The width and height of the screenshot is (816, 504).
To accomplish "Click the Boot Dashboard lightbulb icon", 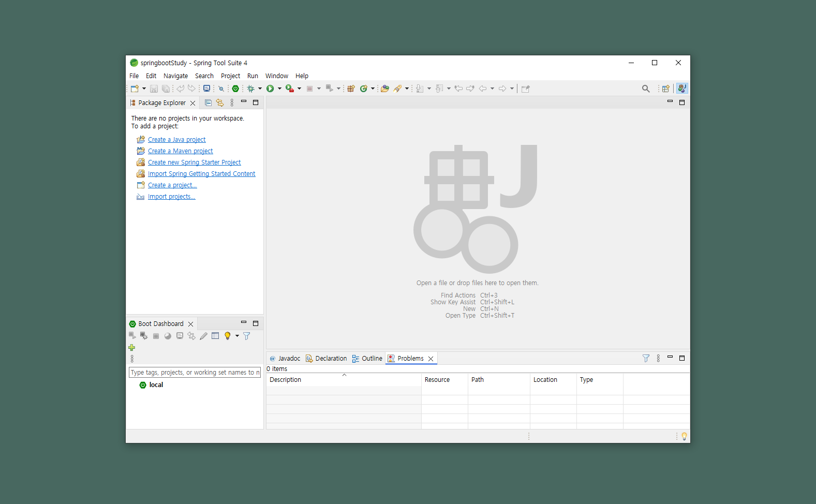I will click(x=227, y=336).
